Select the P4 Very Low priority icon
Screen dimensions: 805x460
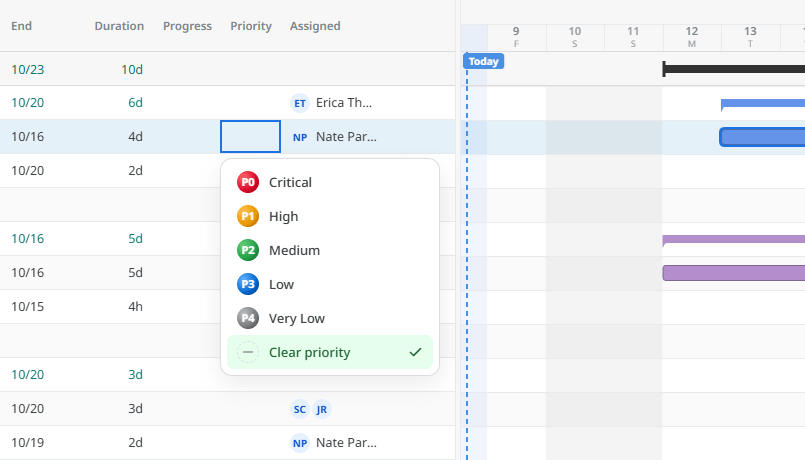pos(247,318)
